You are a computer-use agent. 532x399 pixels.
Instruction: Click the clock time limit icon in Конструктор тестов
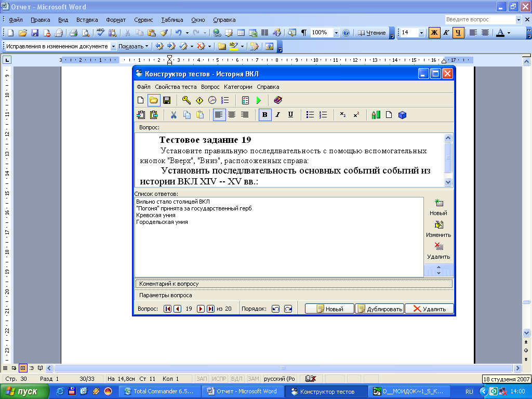click(x=212, y=100)
